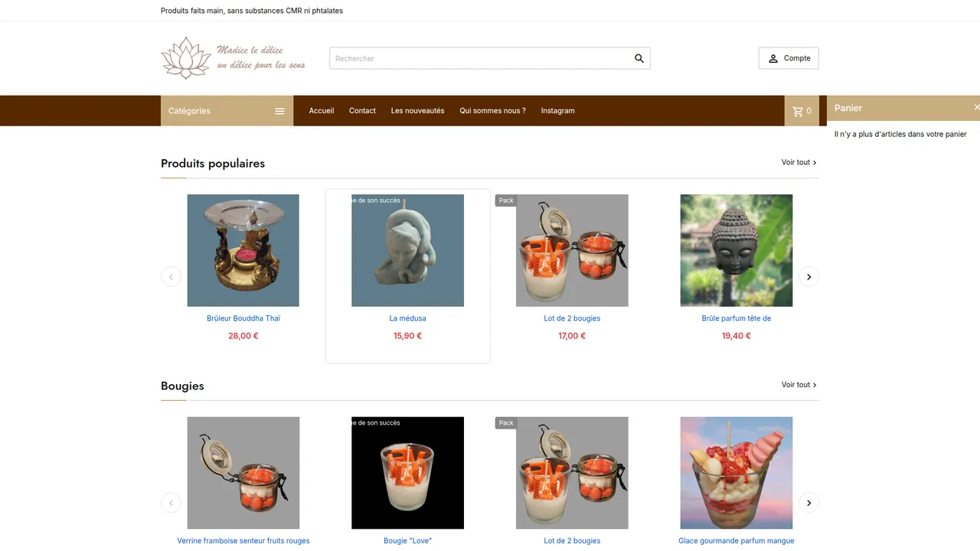This screenshot has height=551, width=980.
Task: Click the Brûleur Bouddha Thaï product name
Action: pyautogui.click(x=243, y=318)
